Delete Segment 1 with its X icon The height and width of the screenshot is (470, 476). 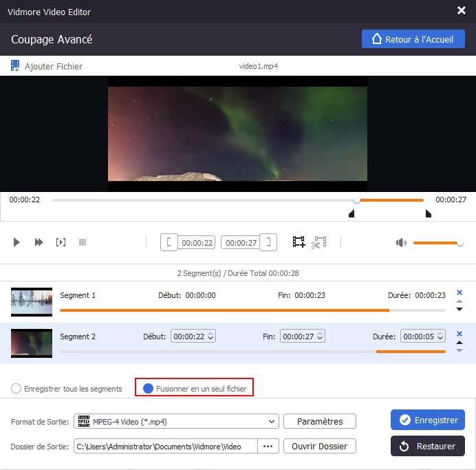(459, 292)
